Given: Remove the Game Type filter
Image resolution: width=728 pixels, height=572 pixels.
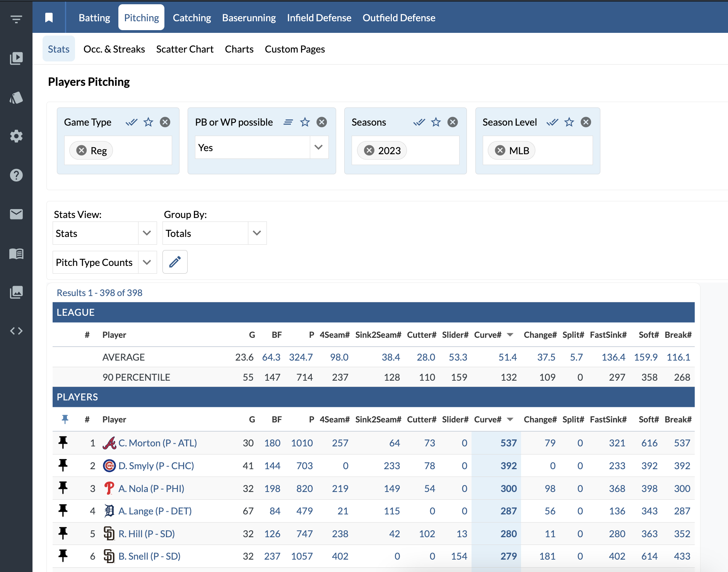Looking at the screenshot, I should tap(165, 122).
